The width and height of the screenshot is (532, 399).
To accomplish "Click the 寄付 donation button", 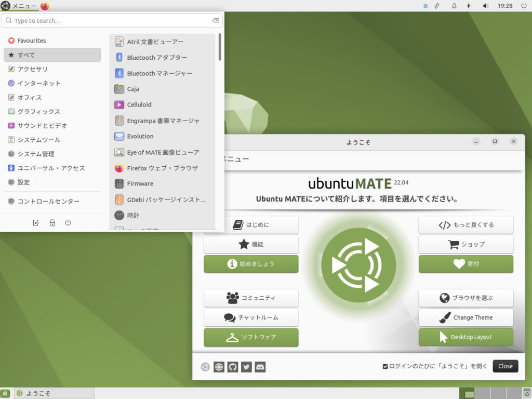I will (465, 264).
